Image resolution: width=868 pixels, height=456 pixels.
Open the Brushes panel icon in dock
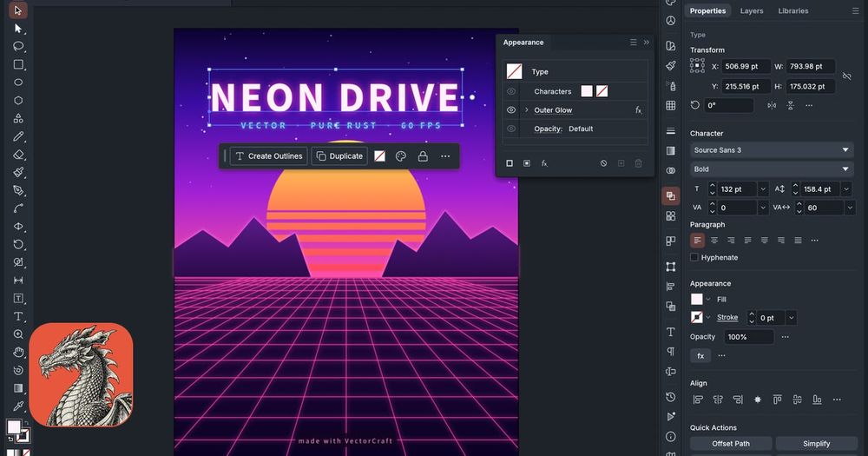pyautogui.click(x=670, y=66)
